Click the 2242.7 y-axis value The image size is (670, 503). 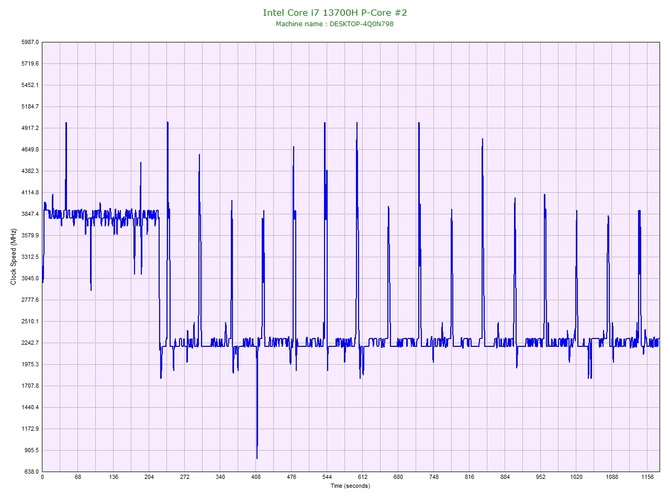click(x=30, y=343)
